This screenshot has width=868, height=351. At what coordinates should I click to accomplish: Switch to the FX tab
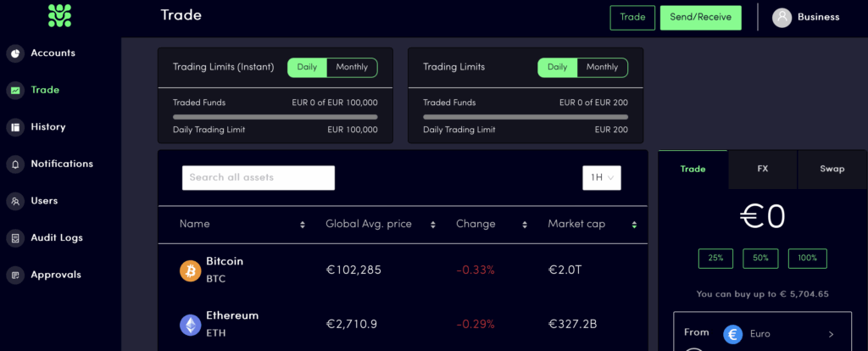(x=763, y=170)
